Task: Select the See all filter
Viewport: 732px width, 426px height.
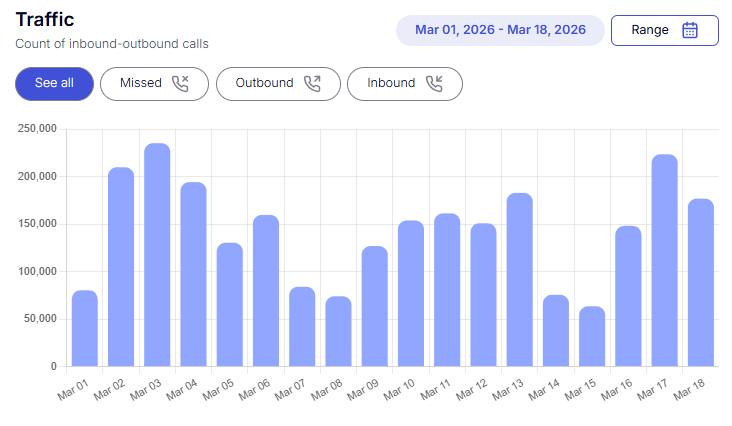Action: coord(54,83)
